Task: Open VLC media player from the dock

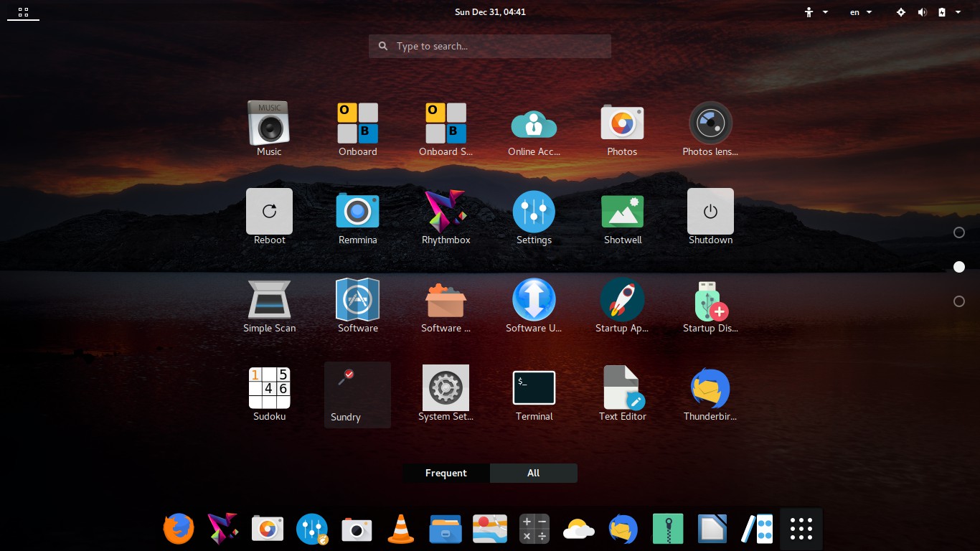Action: point(401,529)
